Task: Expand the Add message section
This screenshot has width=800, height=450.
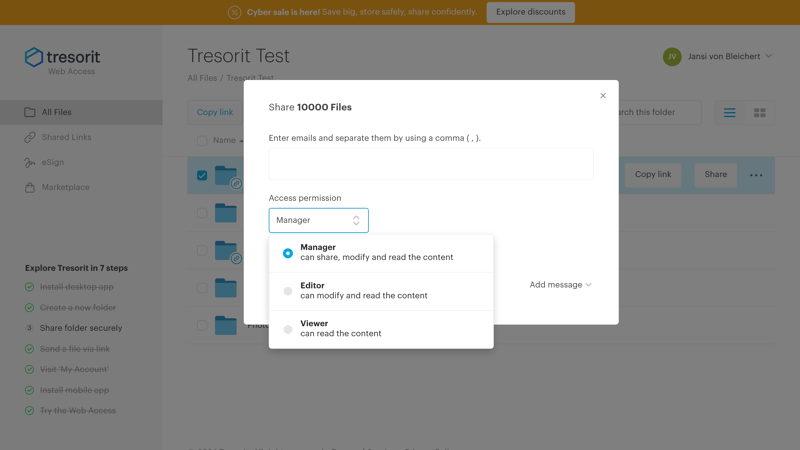Action: 560,285
